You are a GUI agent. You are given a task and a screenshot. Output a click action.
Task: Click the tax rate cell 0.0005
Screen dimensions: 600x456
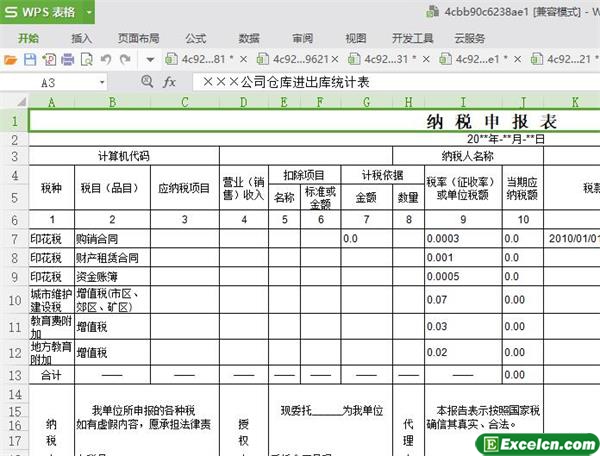pyautogui.click(x=463, y=276)
